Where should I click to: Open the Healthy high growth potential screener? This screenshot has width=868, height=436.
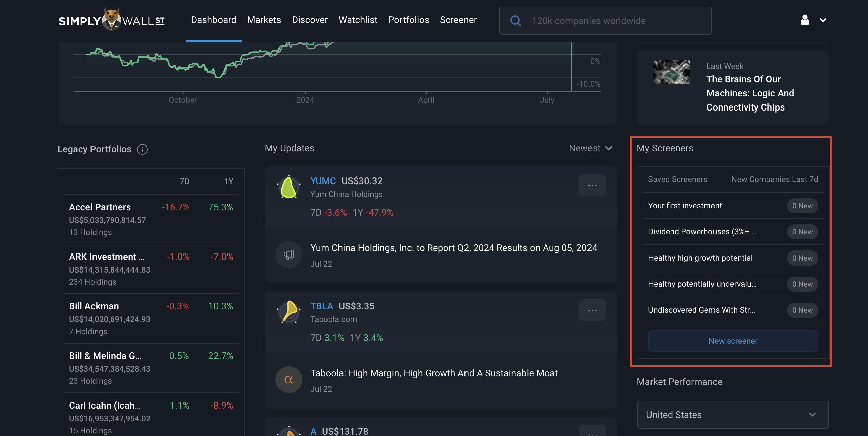click(733, 258)
